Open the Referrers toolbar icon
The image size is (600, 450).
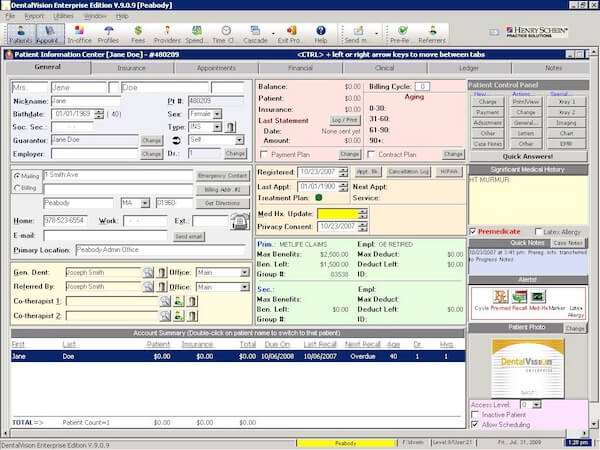[432, 34]
